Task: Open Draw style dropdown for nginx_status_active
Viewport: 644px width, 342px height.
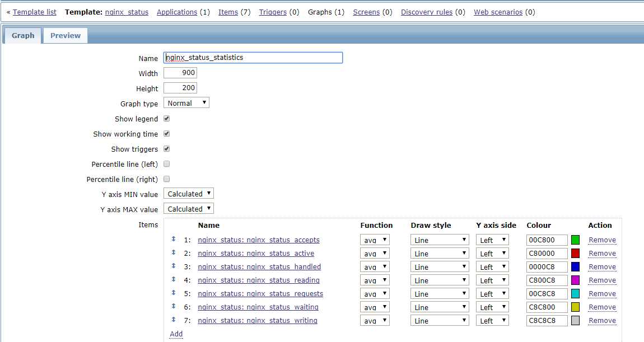Action: click(x=440, y=254)
